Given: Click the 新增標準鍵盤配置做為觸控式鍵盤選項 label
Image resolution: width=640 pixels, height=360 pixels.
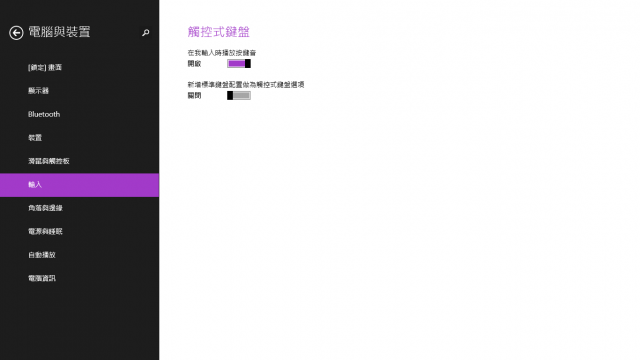Looking at the screenshot, I should tap(246, 84).
